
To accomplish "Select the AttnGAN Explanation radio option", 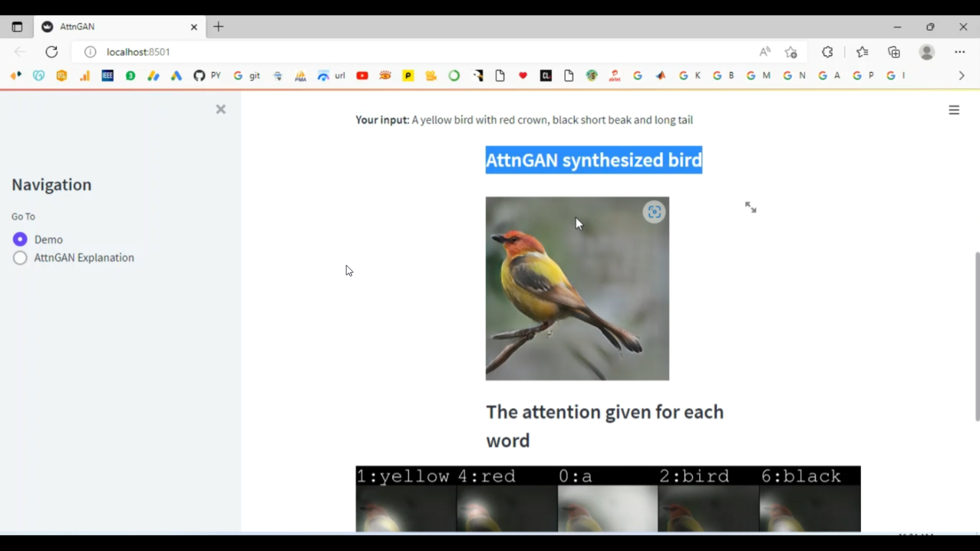I will pyautogui.click(x=20, y=258).
